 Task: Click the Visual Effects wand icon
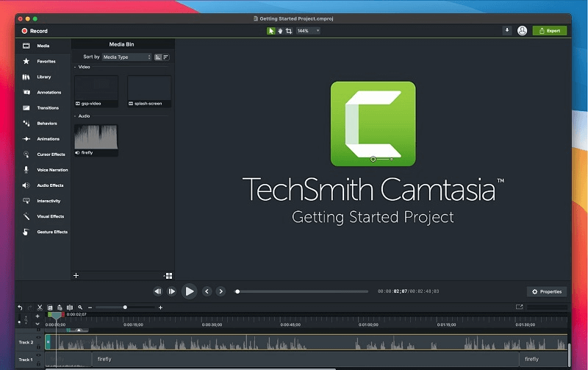tap(26, 216)
